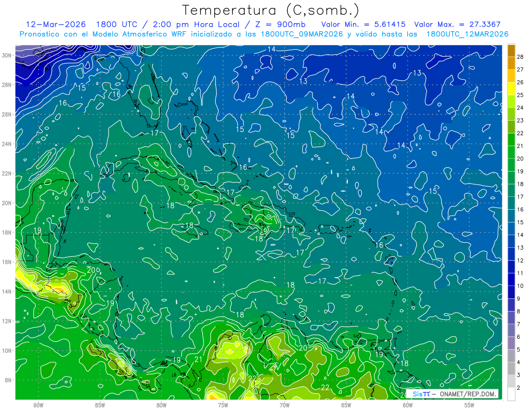This screenshot has width=532, height=411.
Task: Pick the green swatch between 20 and 21
Action: 511,152
